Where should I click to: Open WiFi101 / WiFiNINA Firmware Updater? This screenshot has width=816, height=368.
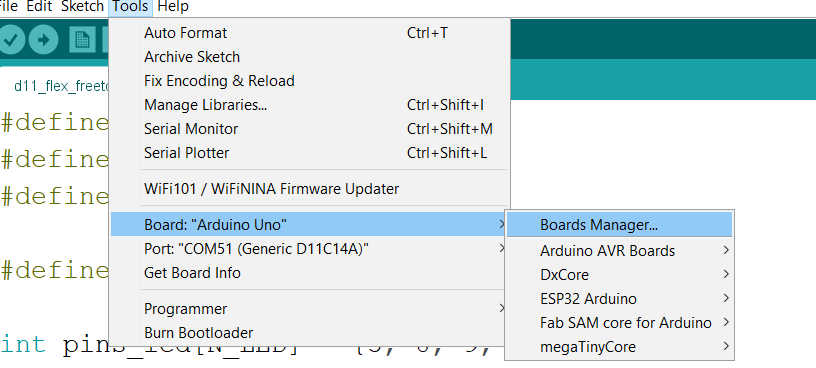[309, 188]
